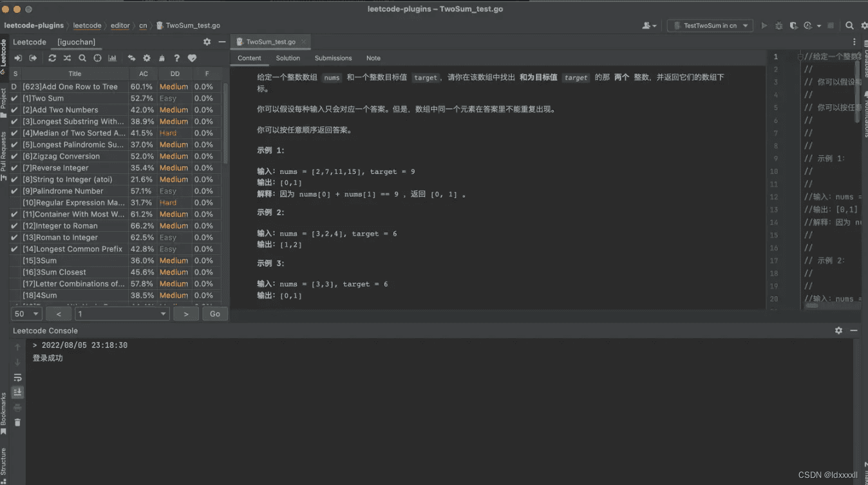This screenshot has width=868, height=485.
Task: Switch to the Content tab
Action: [249, 58]
